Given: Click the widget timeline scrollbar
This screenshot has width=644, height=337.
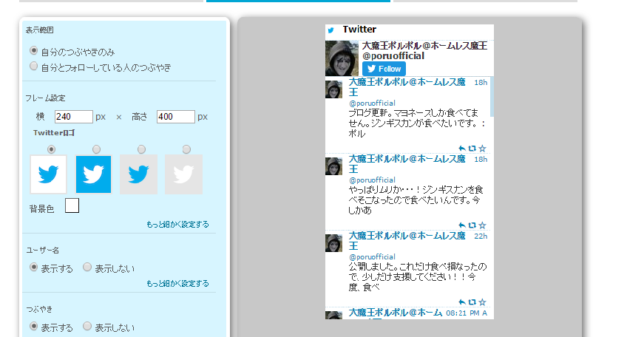Looking at the screenshot, I should (x=492, y=97).
